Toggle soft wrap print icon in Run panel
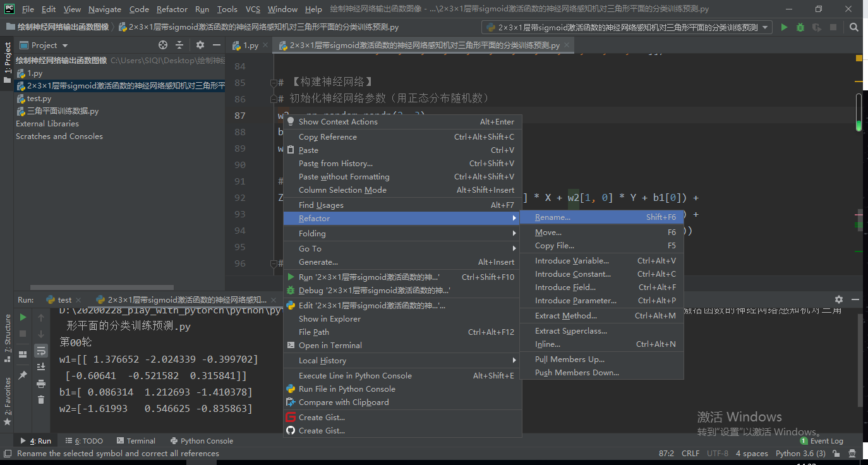The height and width of the screenshot is (465, 868). (40, 350)
